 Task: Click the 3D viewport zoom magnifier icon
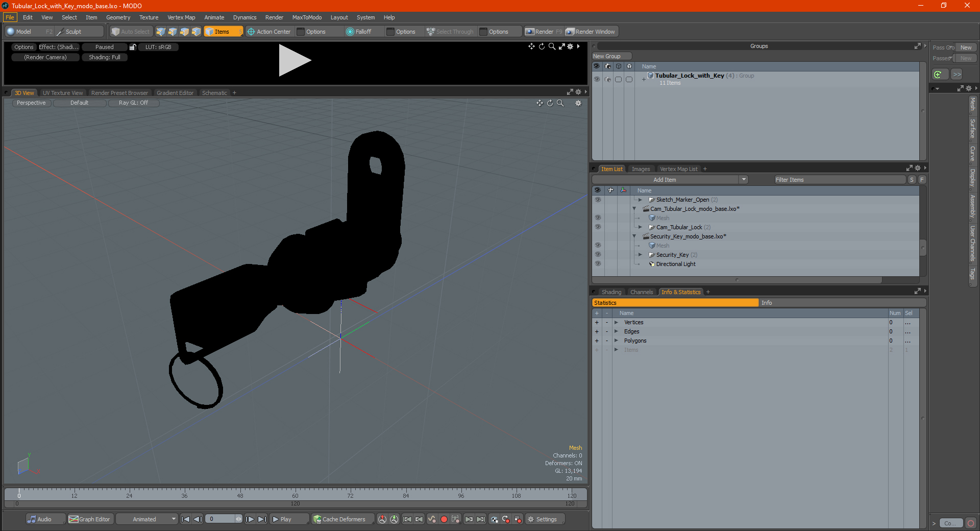(x=560, y=103)
